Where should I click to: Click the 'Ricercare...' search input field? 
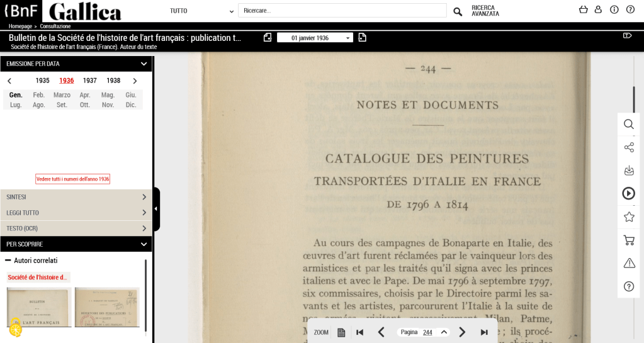click(x=342, y=11)
